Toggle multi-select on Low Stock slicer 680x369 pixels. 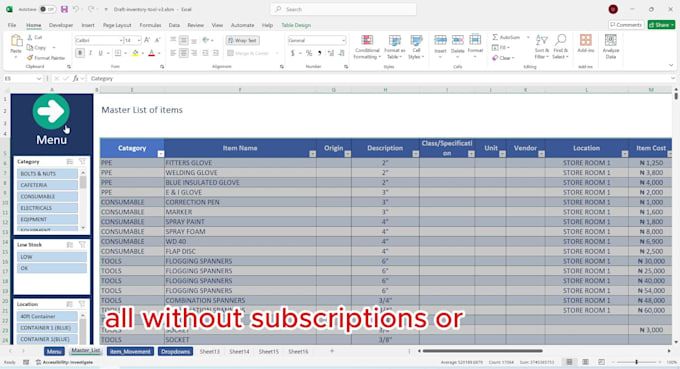coord(70,245)
